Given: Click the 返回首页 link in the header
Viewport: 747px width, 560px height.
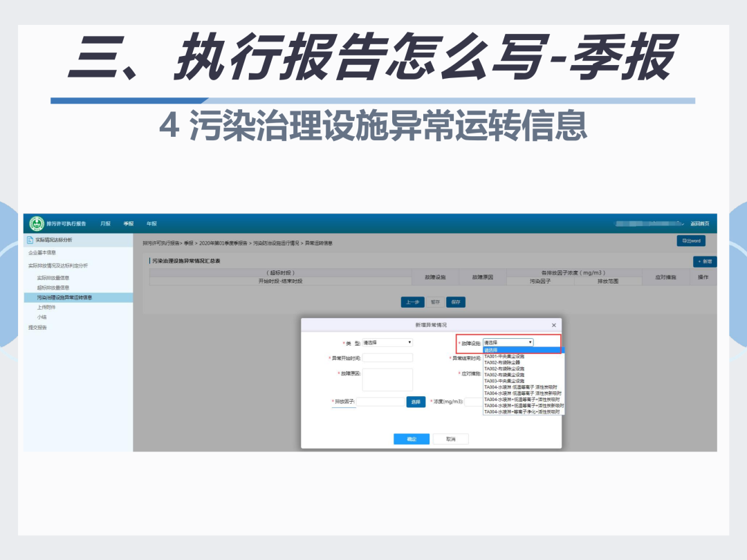Looking at the screenshot, I should [700, 224].
